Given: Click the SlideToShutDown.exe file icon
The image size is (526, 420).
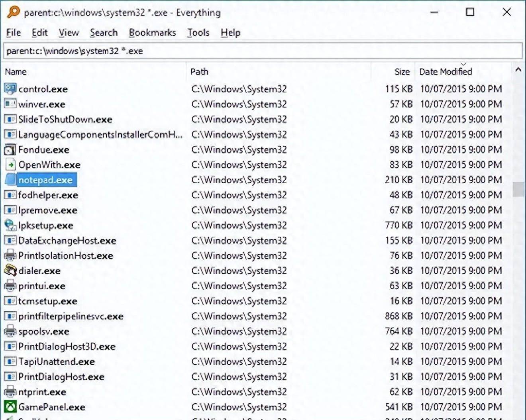Looking at the screenshot, I should [10, 119].
